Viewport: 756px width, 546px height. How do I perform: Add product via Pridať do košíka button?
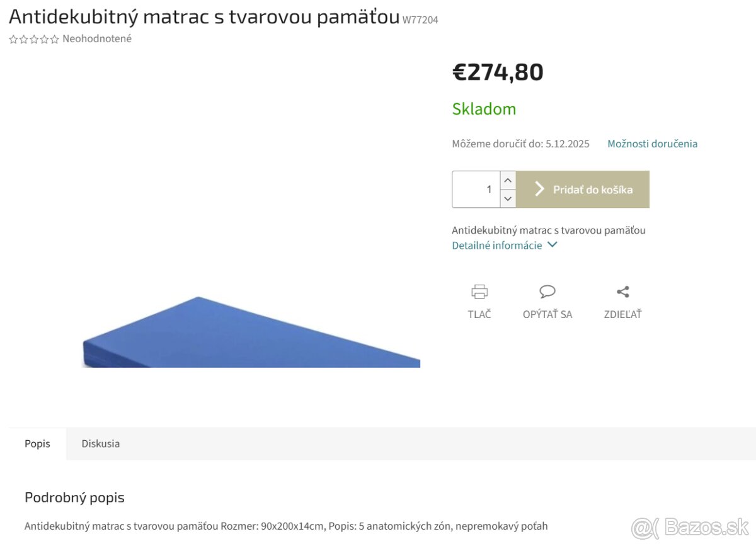point(583,190)
